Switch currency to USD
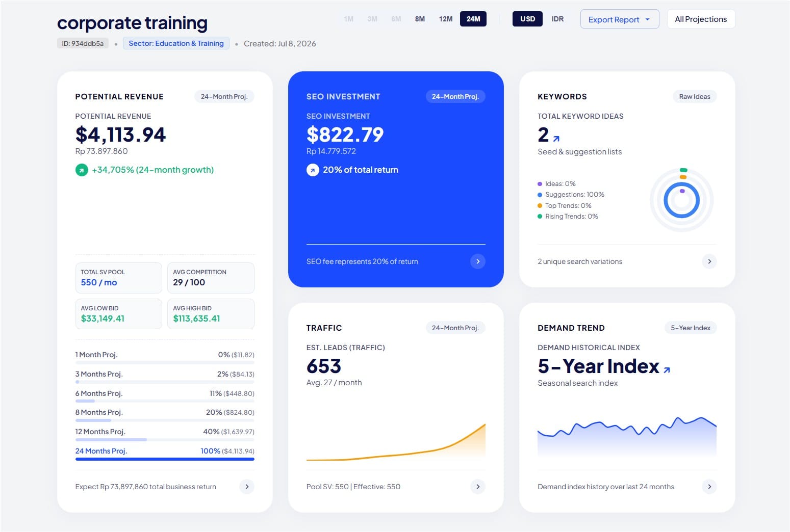Image resolution: width=790 pixels, height=532 pixels. click(x=527, y=19)
